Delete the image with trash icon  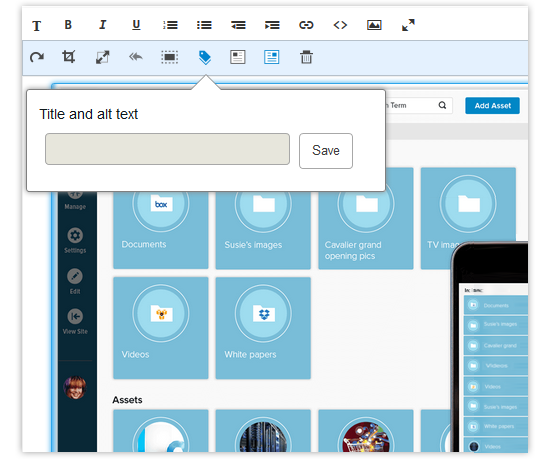pyautogui.click(x=306, y=57)
